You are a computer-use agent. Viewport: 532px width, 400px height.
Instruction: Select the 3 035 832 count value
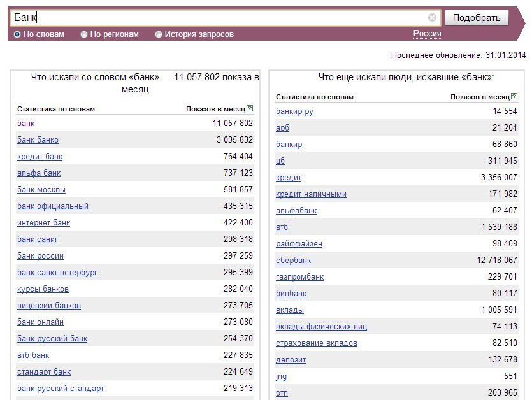(235, 139)
